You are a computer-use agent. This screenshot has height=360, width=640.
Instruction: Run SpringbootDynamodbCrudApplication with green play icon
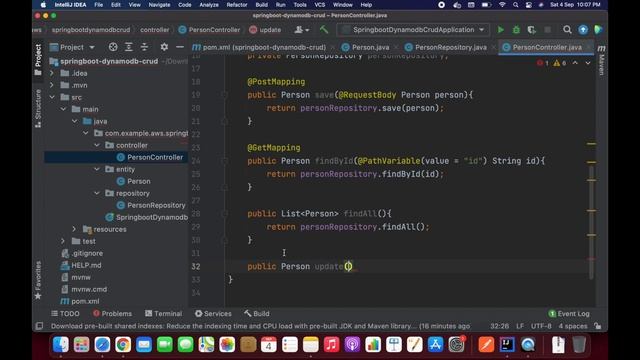500,30
